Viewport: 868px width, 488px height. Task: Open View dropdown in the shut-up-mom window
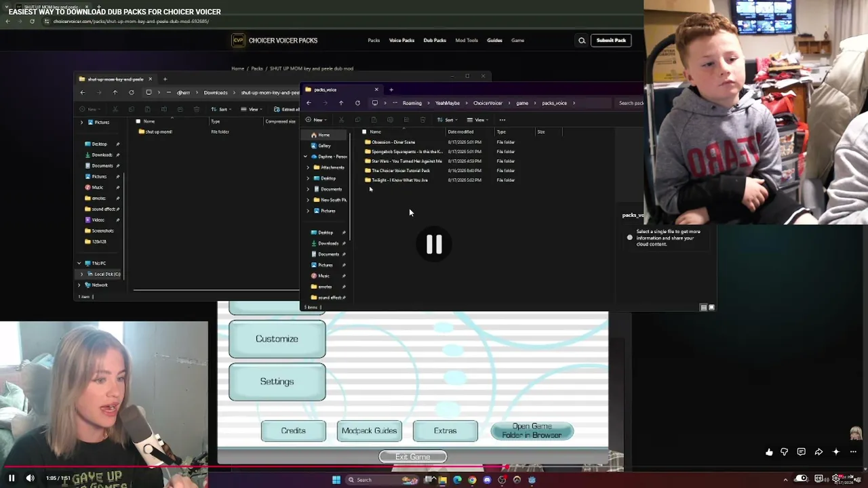click(252, 109)
